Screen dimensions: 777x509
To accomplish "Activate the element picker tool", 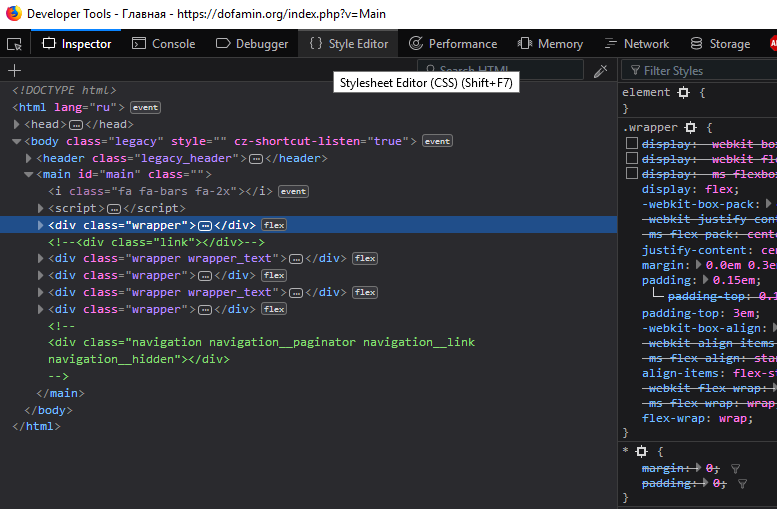I will 14,44.
